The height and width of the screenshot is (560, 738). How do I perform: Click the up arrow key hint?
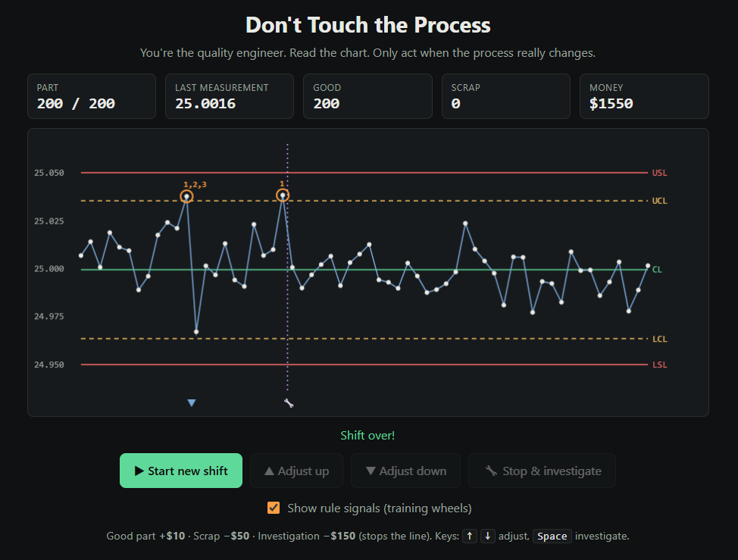[470, 536]
